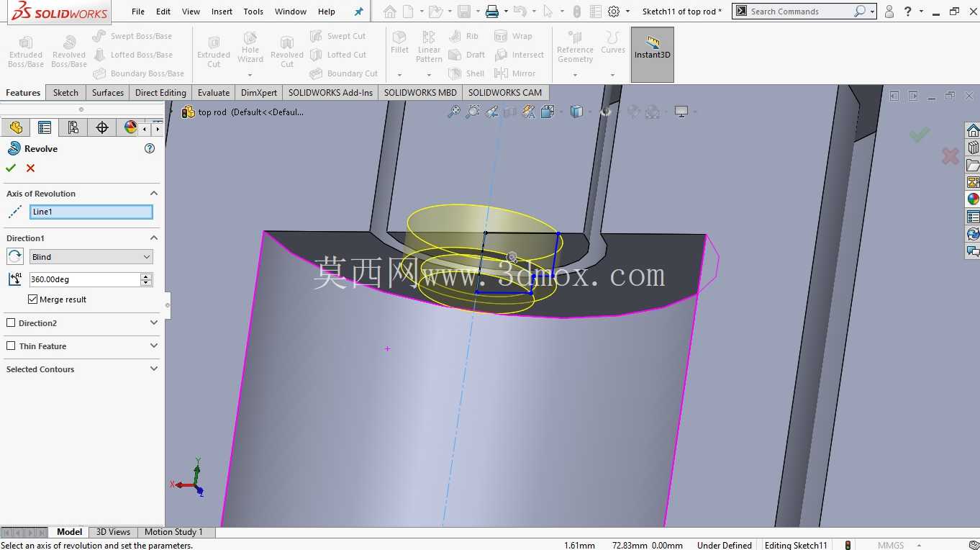Return to Previous View

click(x=491, y=112)
